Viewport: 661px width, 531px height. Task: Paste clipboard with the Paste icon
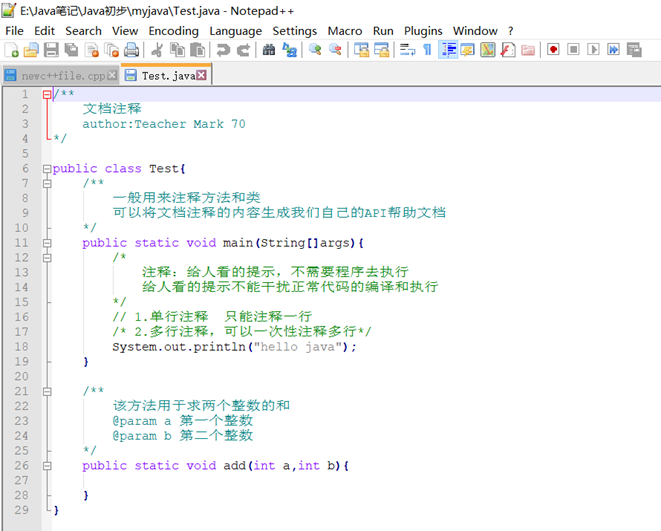pos(197,50)
